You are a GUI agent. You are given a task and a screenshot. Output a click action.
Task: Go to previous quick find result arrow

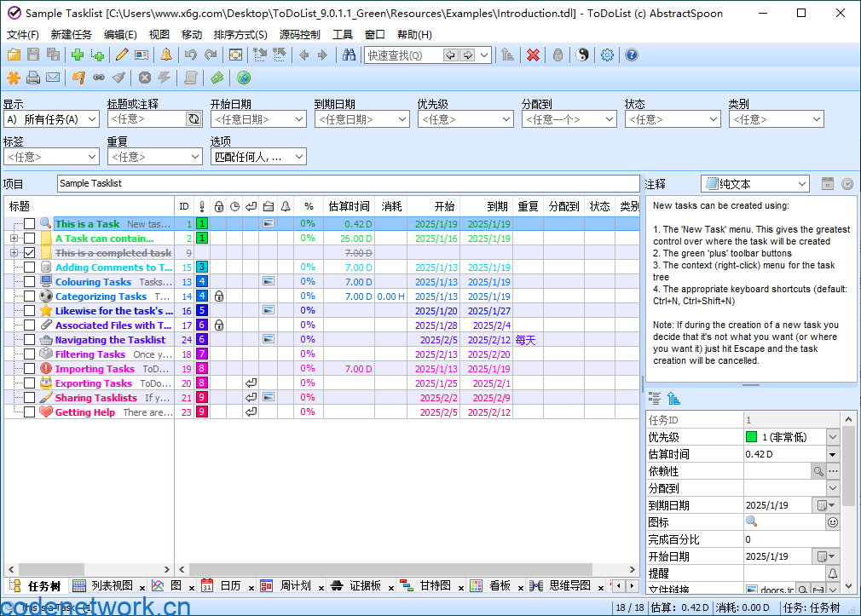[x=451, y=55]
